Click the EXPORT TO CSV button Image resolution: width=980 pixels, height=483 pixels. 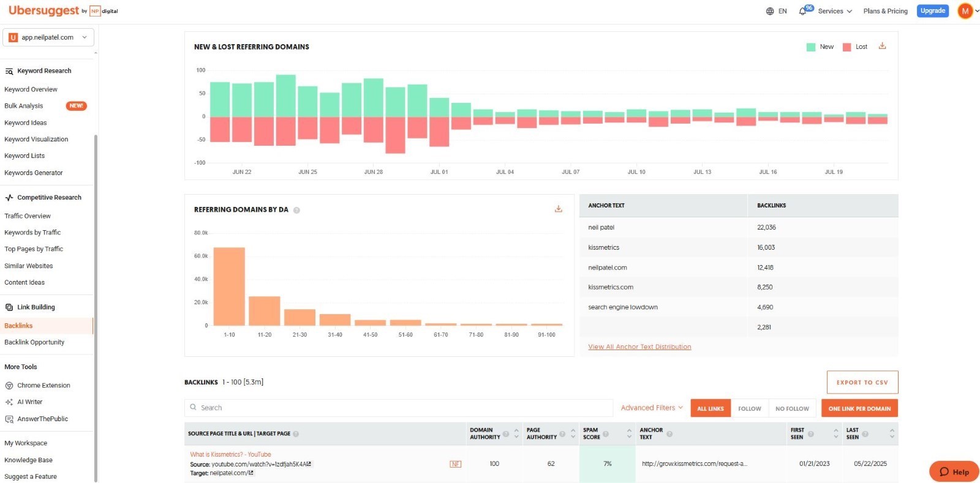(862, 382)
